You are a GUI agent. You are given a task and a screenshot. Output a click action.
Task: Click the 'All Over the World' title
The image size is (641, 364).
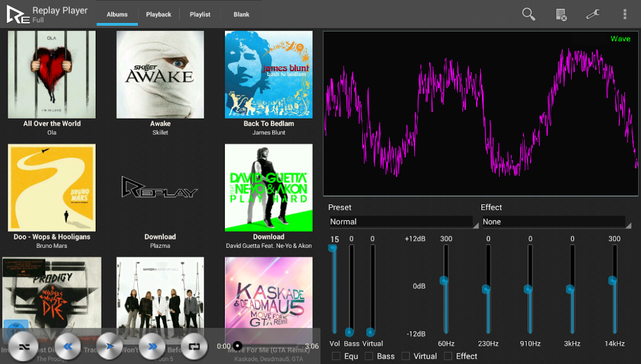tap(52, 123)
